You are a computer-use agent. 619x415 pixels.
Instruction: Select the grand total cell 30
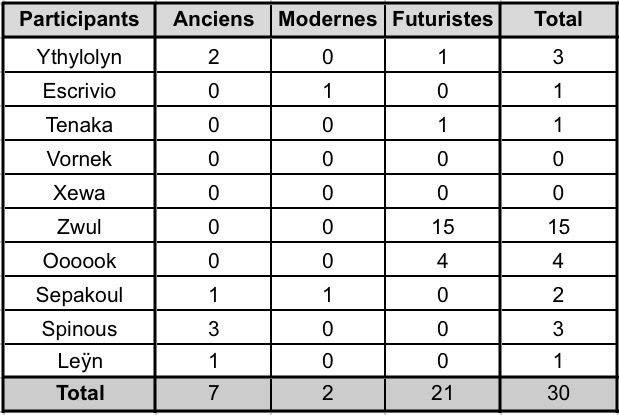(559, 394)
